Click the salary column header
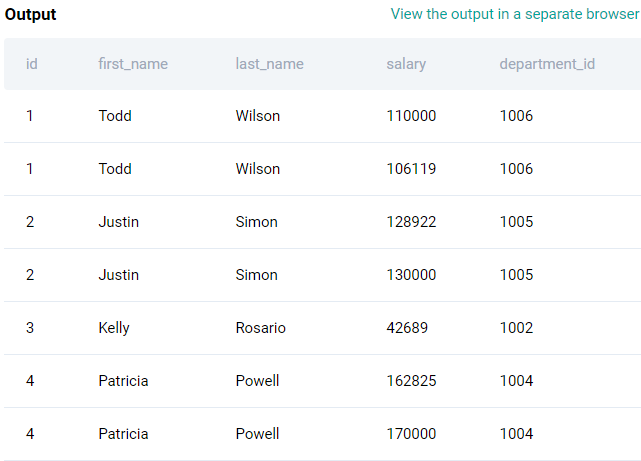 [406, 64]
